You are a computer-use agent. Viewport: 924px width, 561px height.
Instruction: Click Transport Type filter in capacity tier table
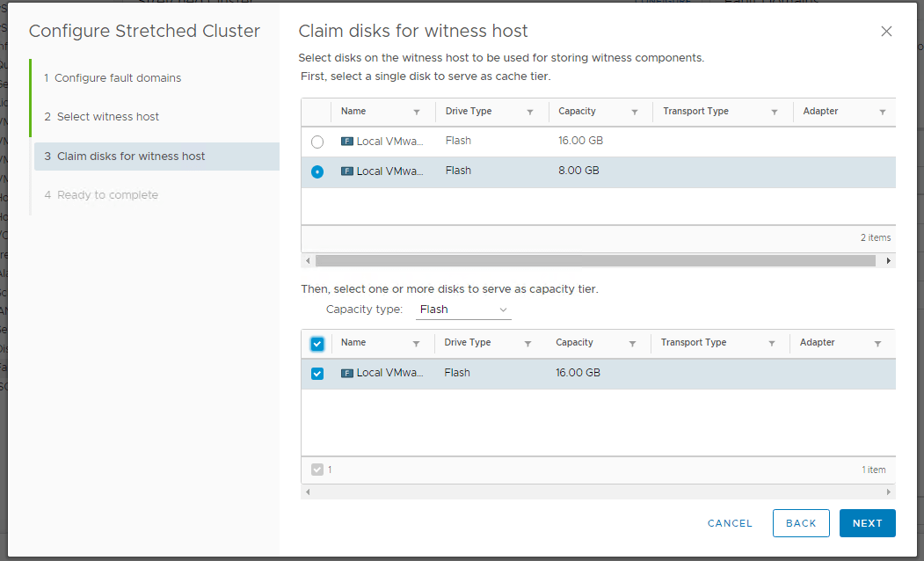[x=771, y=344]
